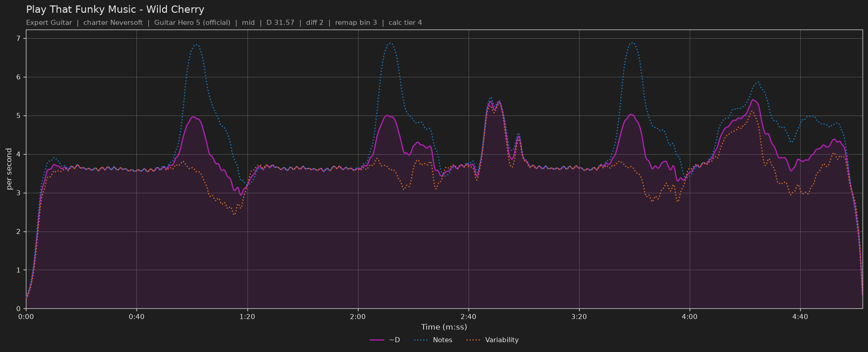The image size is (868, 352).
Task: Click the 'Variability' legend entry
Action: 493,340
